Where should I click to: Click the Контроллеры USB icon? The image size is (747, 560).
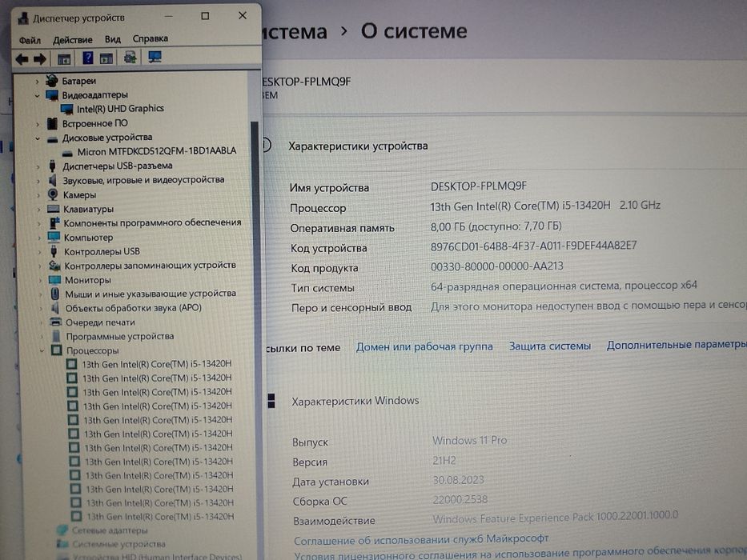point(54,251)
